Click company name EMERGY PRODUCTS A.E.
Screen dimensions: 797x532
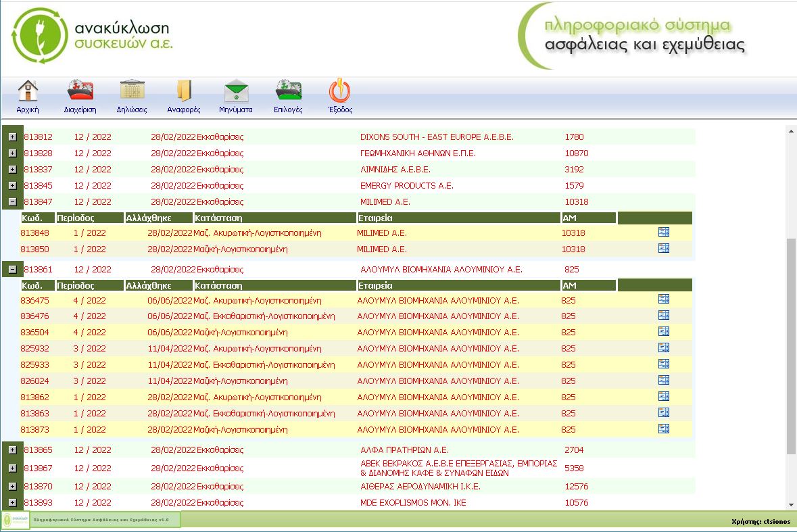tap(407, 186)
